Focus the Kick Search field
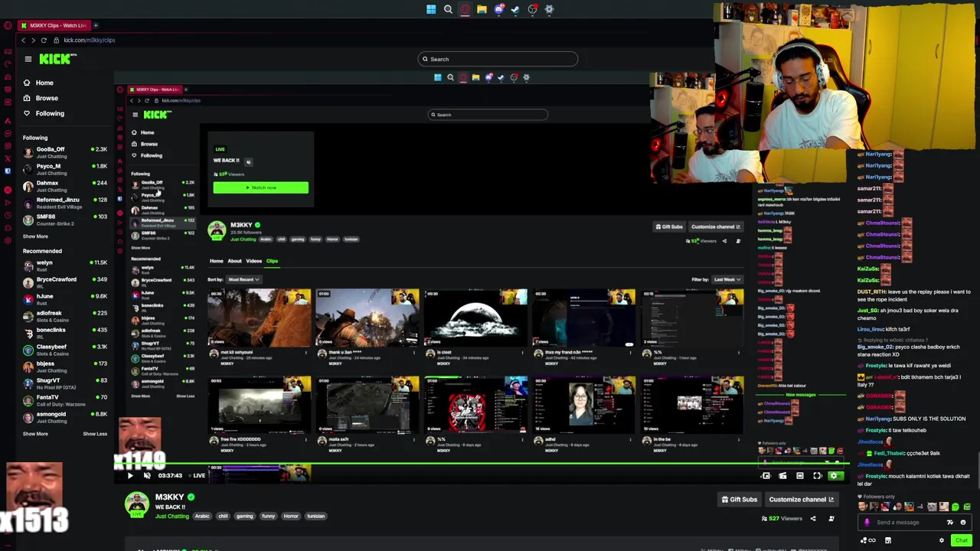This screenshot has height=551, width=980. [x=498, y=59]
